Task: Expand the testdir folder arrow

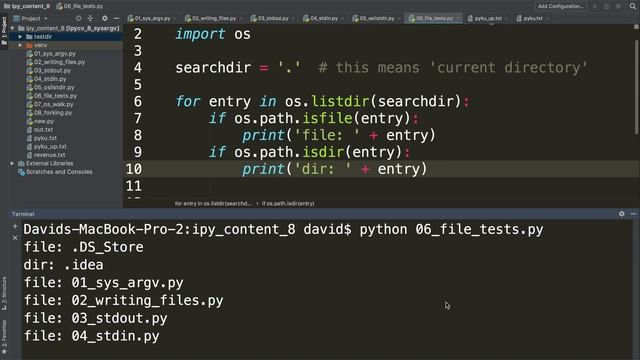Action: coord(20,37)
